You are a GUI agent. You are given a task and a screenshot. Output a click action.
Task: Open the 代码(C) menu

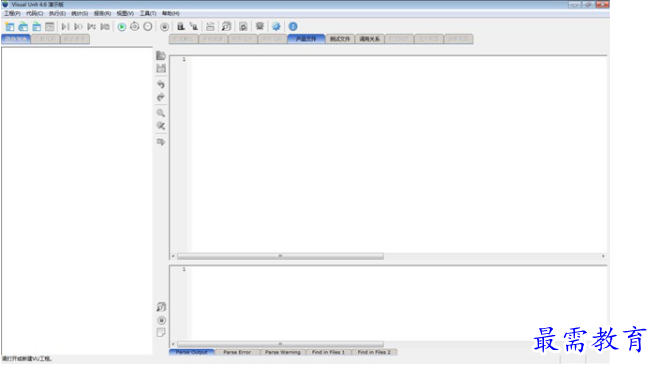(x=35, y=13)
